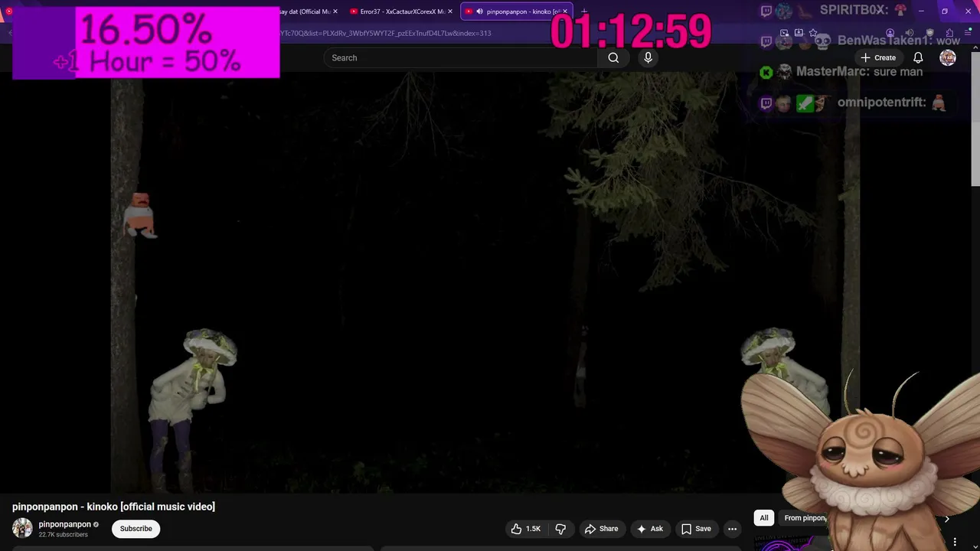Viewport: 980px width, 551px height.
Task: Click the browser address bar URL
Action: [385, 33]
